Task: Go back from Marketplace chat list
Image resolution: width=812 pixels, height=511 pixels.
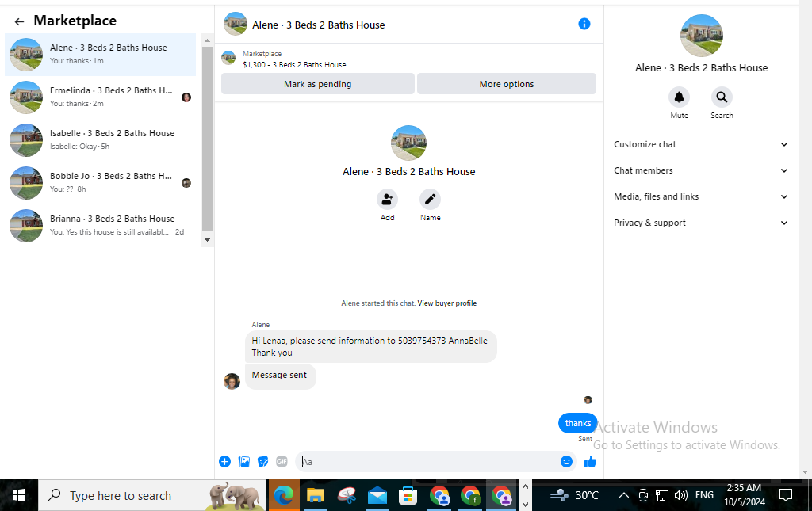Action: point(19,21)
